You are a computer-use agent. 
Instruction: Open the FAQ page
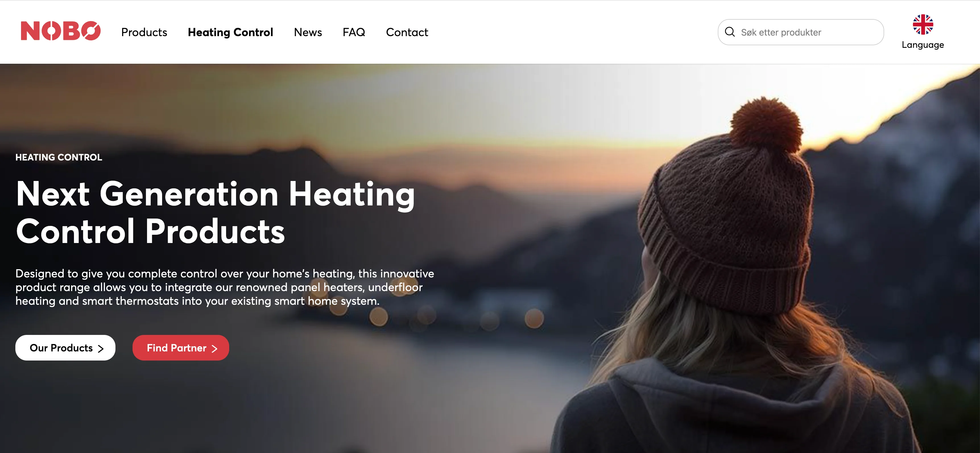(354, 32)
